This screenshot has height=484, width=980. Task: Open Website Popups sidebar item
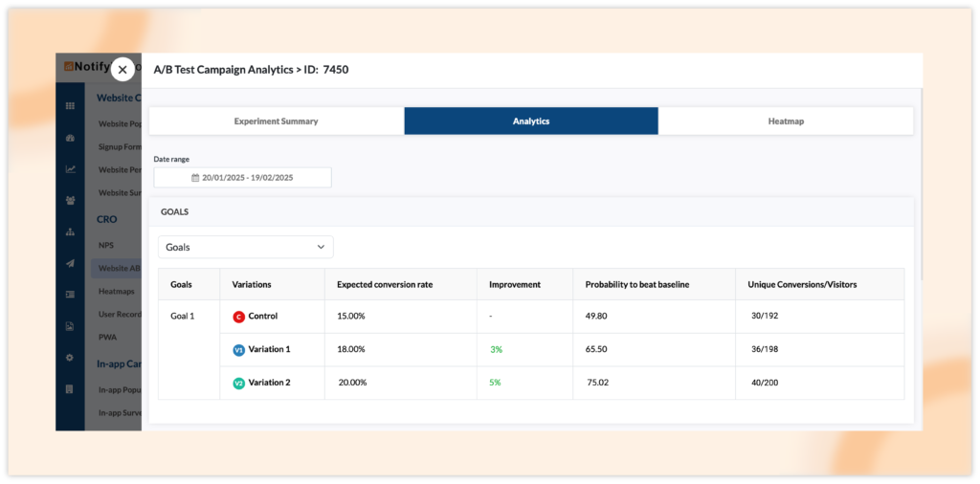[x=120, y=123]
